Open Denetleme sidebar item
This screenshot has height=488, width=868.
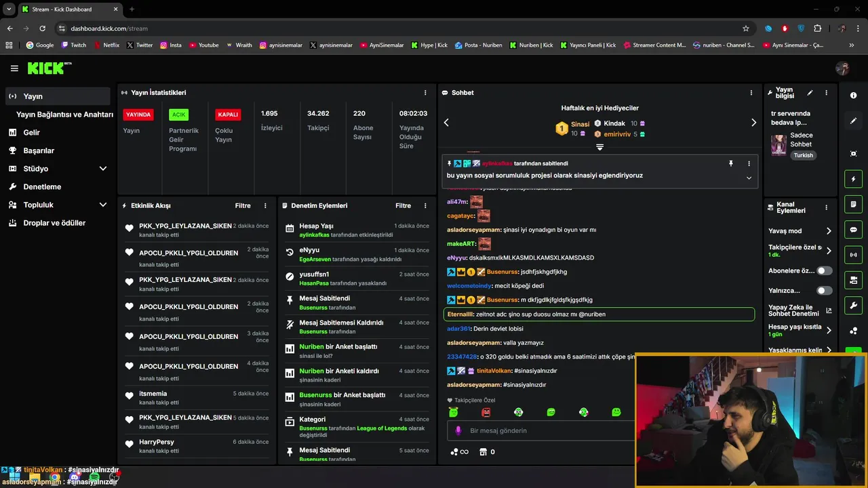(x=58, y=186)
